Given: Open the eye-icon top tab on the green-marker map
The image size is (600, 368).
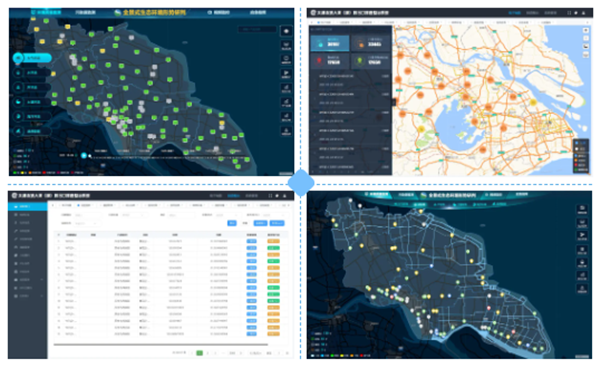Looking at the screenshot, I should (x=218, y=13).
